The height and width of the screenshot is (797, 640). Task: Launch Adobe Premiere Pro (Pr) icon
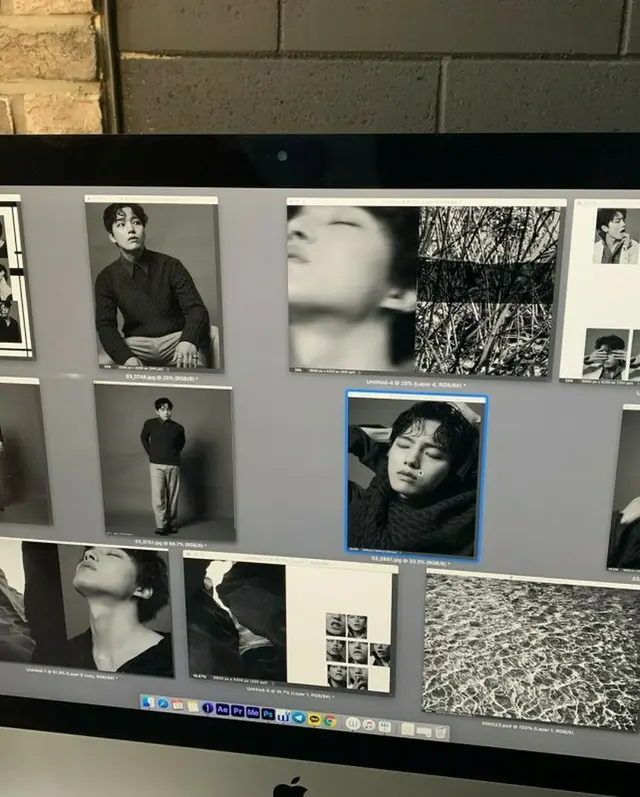[237, 711]
